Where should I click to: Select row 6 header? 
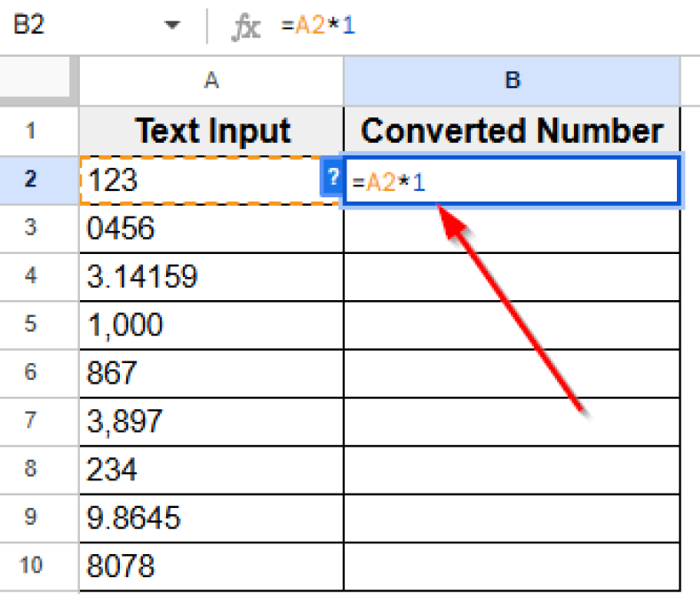(30, 372)
